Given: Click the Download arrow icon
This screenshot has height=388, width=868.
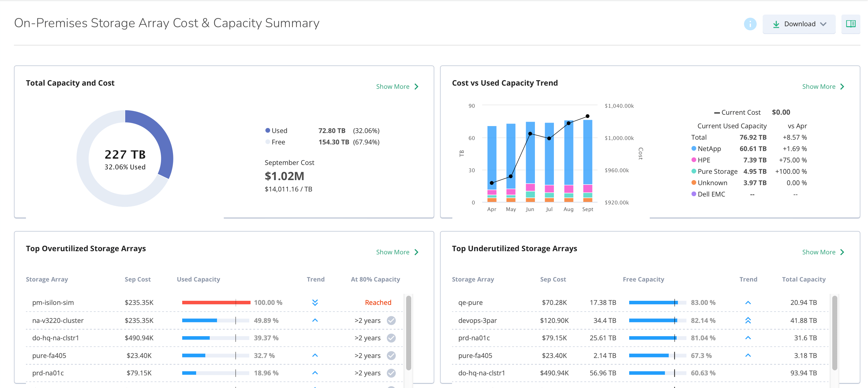Looking at the screenshot, I should tap(776, 24).
